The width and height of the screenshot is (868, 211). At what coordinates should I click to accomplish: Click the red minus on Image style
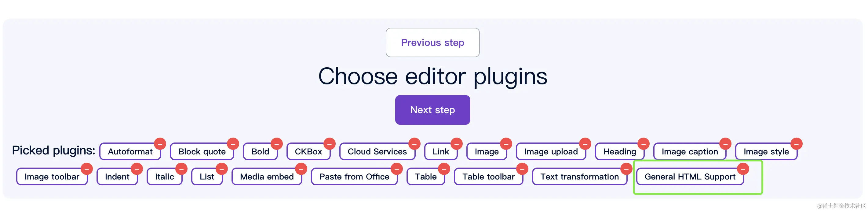(796, 144)
